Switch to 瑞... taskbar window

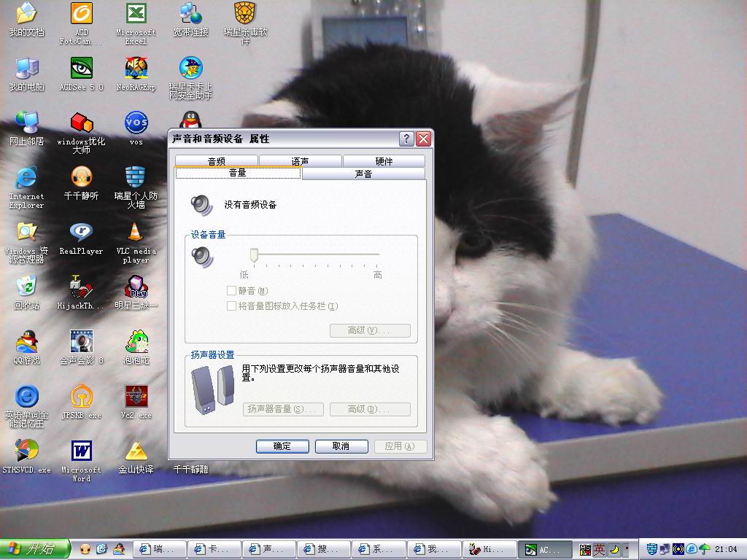point(160,550)
